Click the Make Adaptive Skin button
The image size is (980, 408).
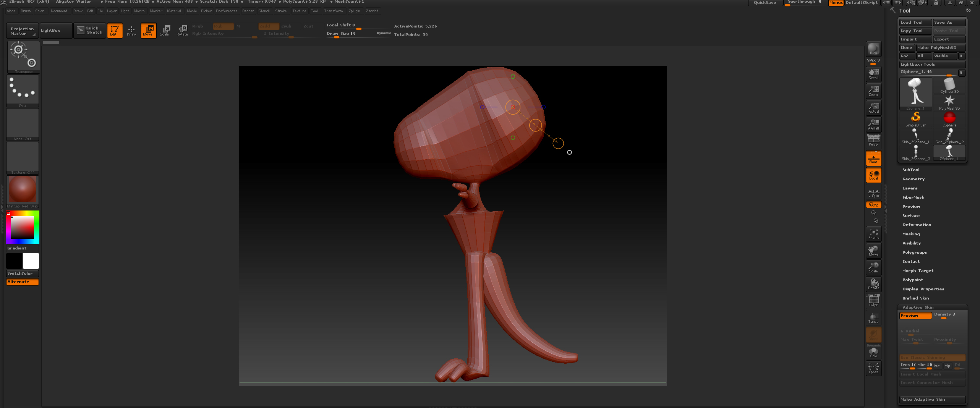point(932,400)
